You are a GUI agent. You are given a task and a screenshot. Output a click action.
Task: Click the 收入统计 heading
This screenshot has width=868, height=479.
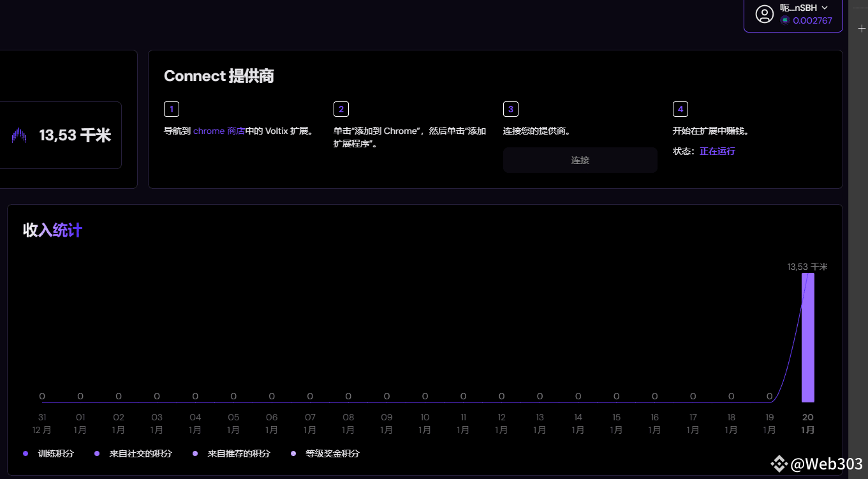(x=53, y=230)
